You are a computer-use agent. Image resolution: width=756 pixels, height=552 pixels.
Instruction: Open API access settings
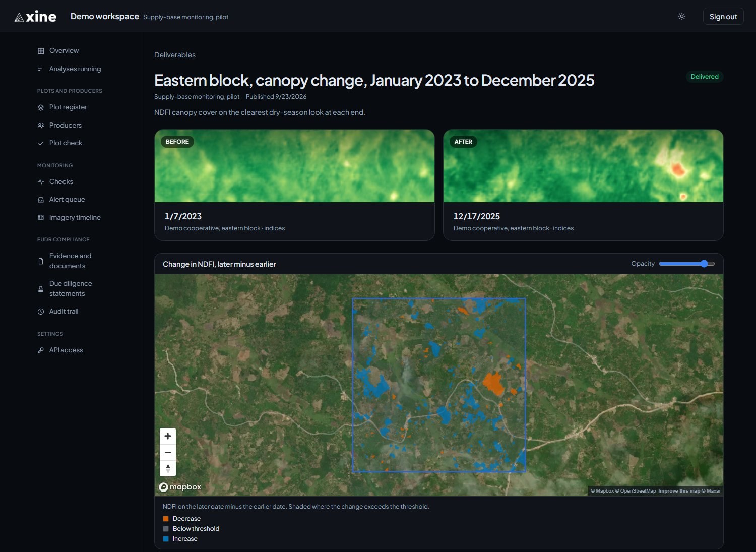[x=66, y=350]
